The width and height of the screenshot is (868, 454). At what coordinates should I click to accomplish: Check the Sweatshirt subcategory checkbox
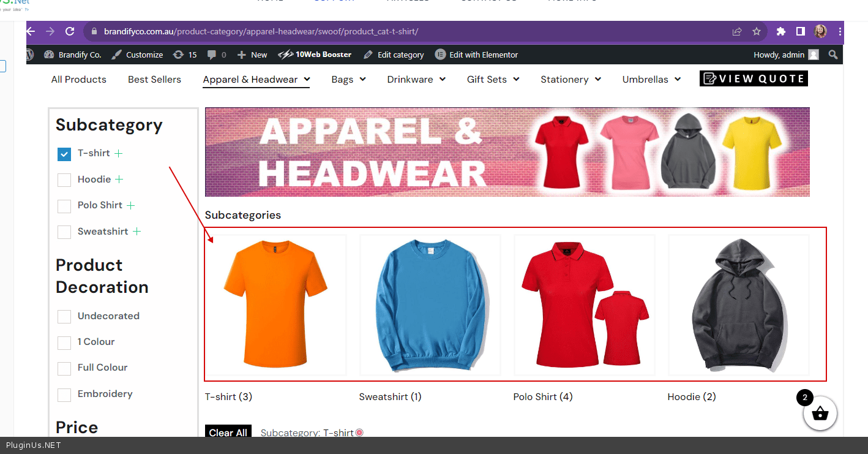tap(64, 232)
